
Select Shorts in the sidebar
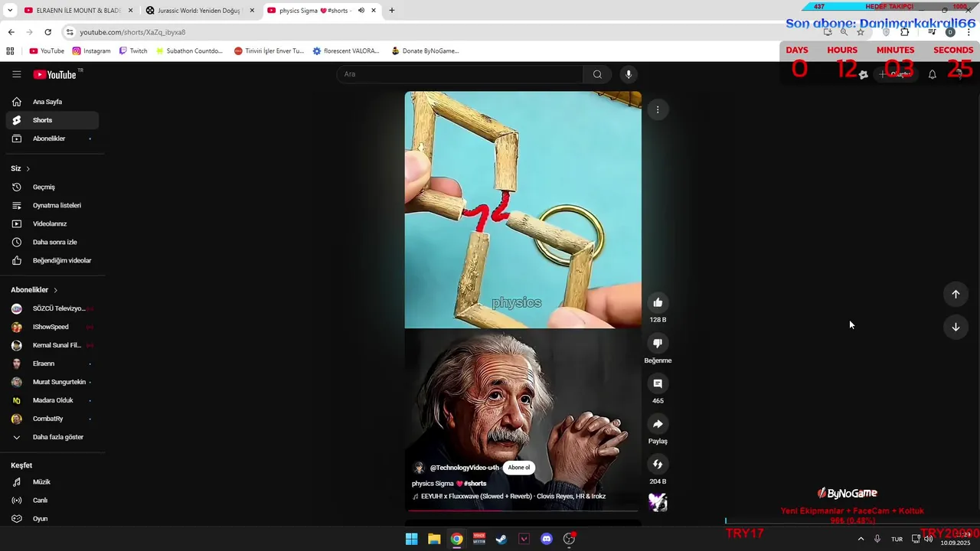click(x=52, y=120)
